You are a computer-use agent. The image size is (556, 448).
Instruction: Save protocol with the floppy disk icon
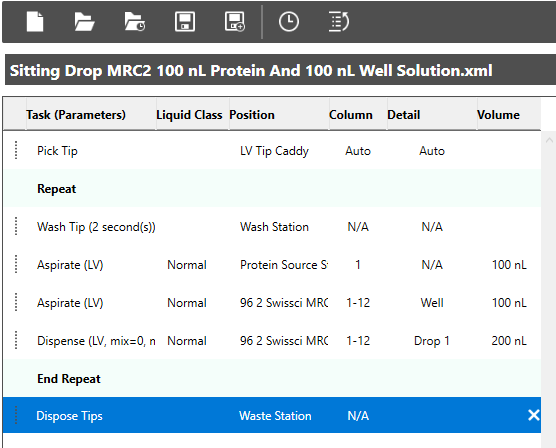(x=185, y=22)
